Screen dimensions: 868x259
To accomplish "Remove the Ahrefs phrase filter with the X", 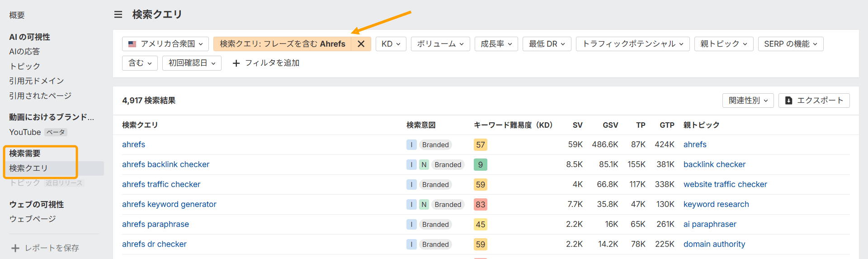I will pyautogui.click(x=361, y=44).
